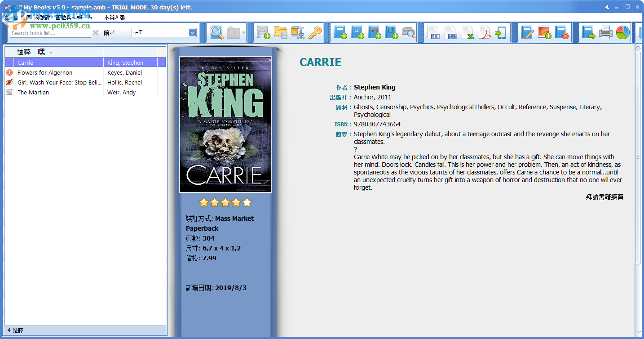Image resolution: width=644 pixels, height=339 pixels.
Task: Edit book with the pencil book icon
Action: coord(528,32)
